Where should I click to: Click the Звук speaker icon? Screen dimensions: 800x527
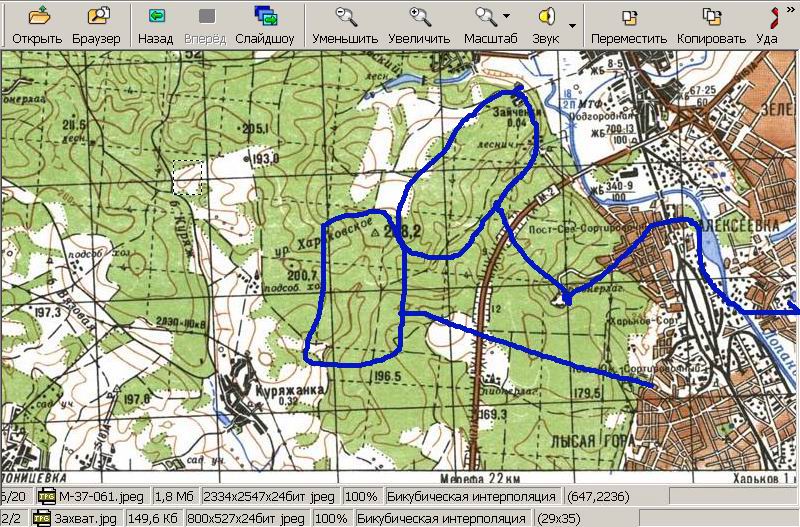tap(546, 17)
